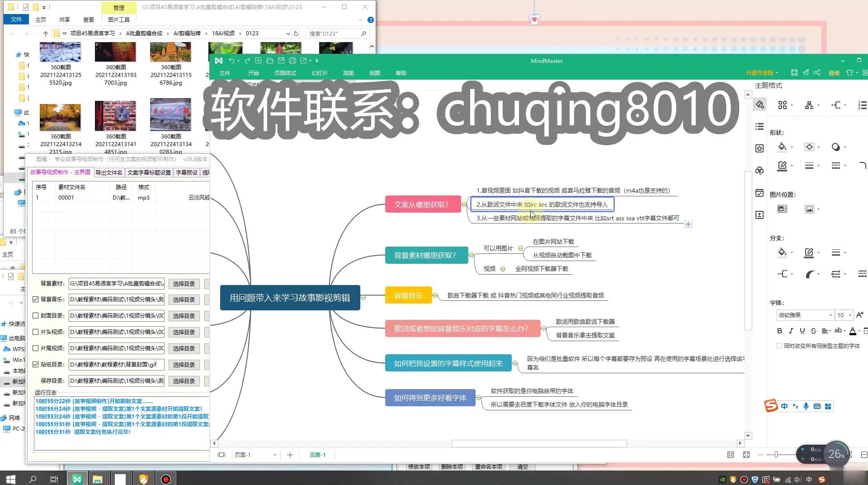Click the red record button on taskbar
Screen dimensions: 868x485
[166, 479]
